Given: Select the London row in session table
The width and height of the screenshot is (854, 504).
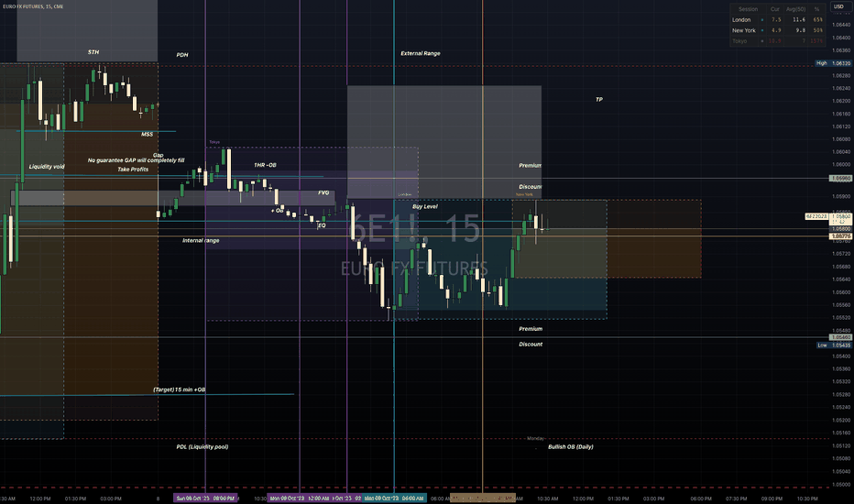Looking at the screenshot, I should click(x=777, y=19).
